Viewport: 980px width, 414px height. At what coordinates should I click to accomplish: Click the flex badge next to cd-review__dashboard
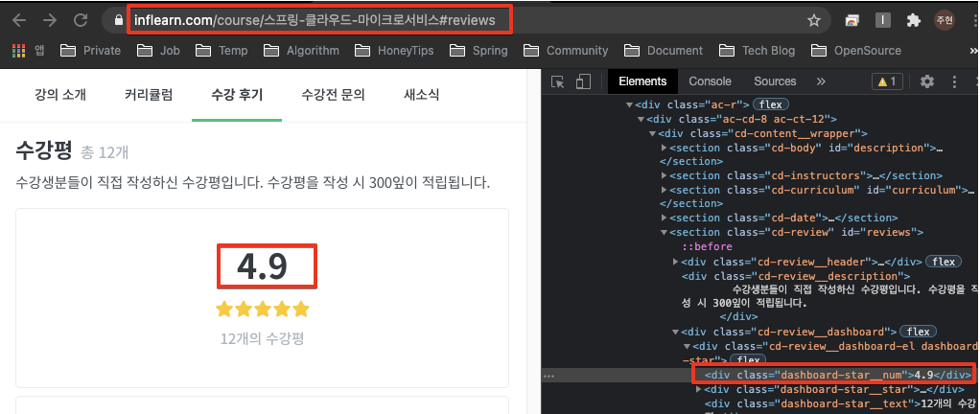point(919,332)
